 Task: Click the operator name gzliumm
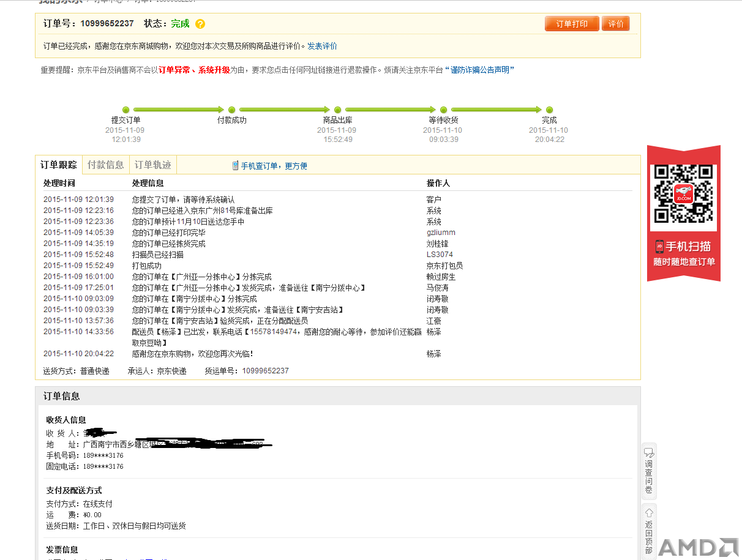click(x=441, y=233)
